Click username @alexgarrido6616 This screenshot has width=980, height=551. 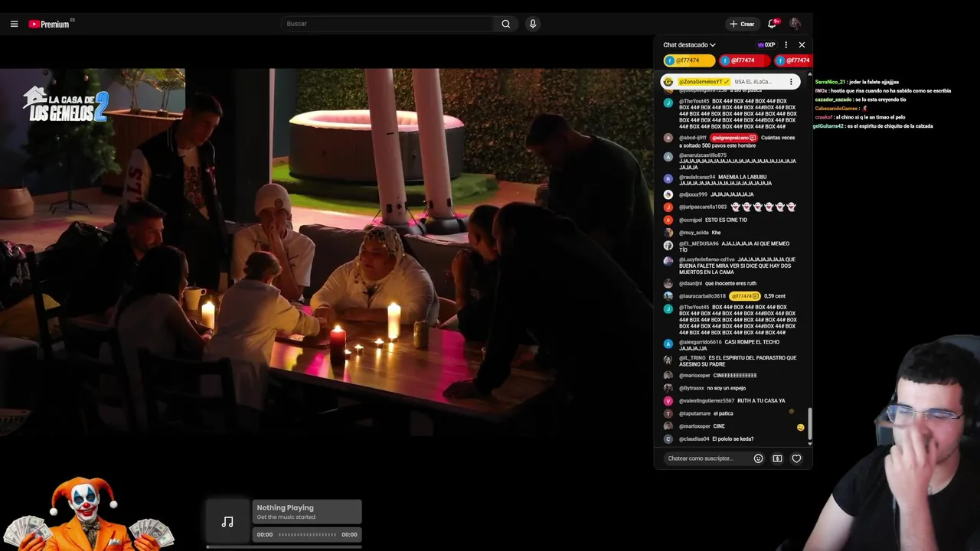pyautogui.click(x=701, y=343)
